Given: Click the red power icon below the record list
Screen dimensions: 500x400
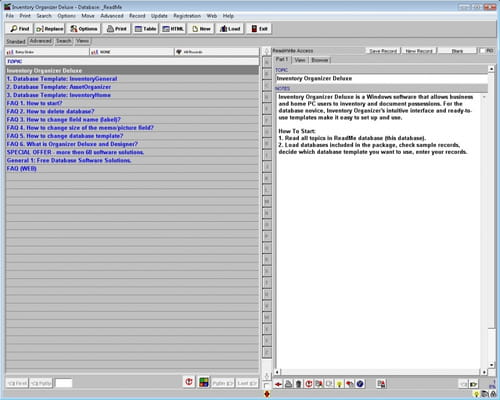Looking at the screenshot, I should coord(189,382).
